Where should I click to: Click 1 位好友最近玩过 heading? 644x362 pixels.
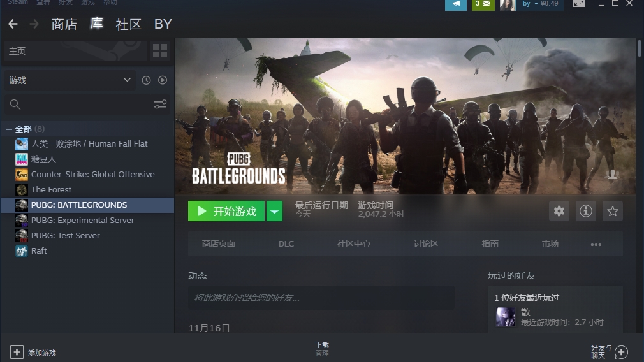pyautogui.click(x=527, y=298)
